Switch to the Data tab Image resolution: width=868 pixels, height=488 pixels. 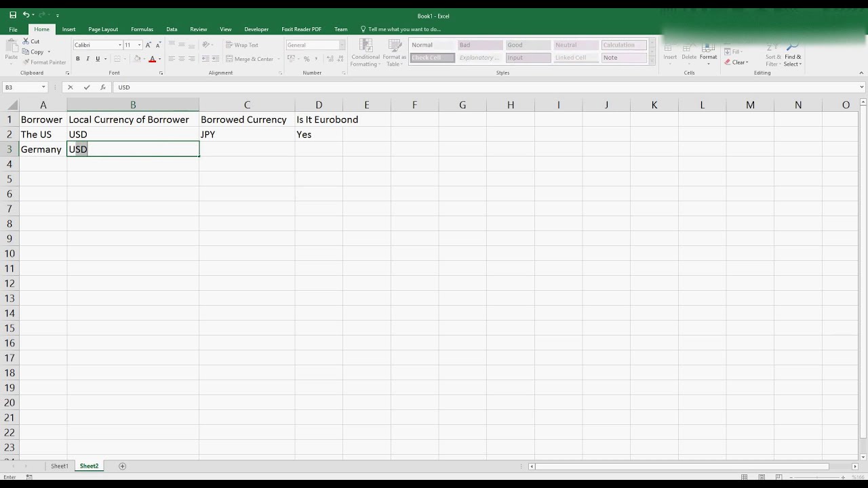pos(172,29)
